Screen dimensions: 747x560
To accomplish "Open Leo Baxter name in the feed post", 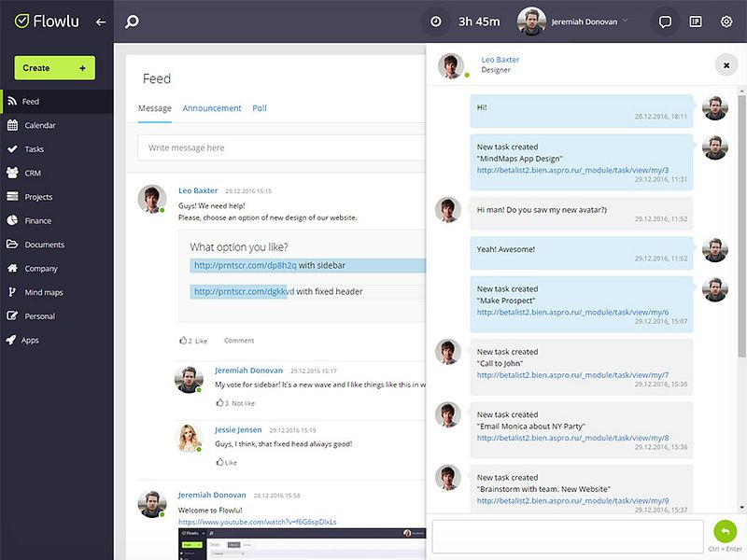I will tap(198, 190).
